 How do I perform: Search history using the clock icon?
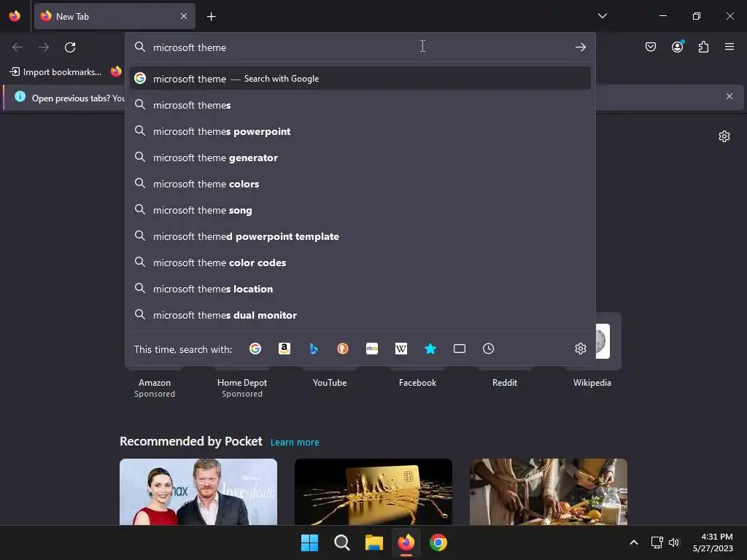pos(488,349)
